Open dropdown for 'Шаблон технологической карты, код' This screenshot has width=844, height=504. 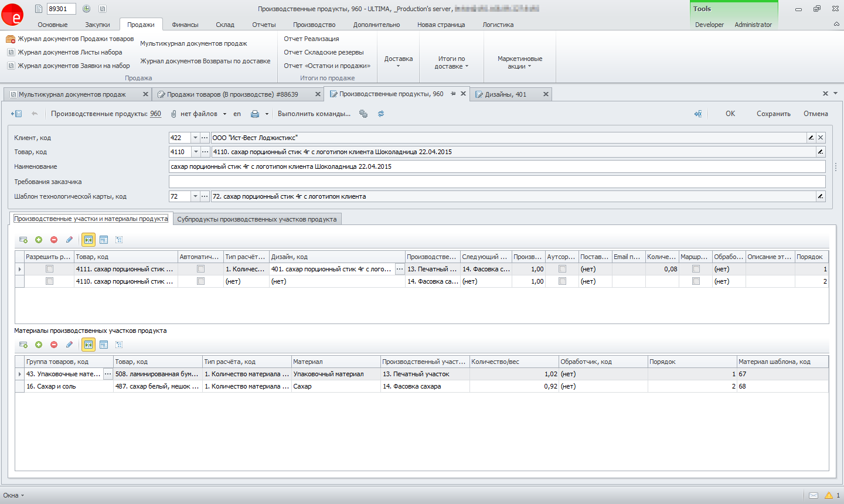pos(195,196)
